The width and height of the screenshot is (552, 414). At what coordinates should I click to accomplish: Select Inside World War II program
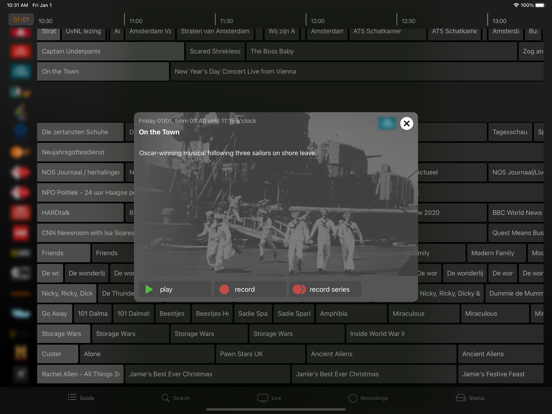pos(445,334)
